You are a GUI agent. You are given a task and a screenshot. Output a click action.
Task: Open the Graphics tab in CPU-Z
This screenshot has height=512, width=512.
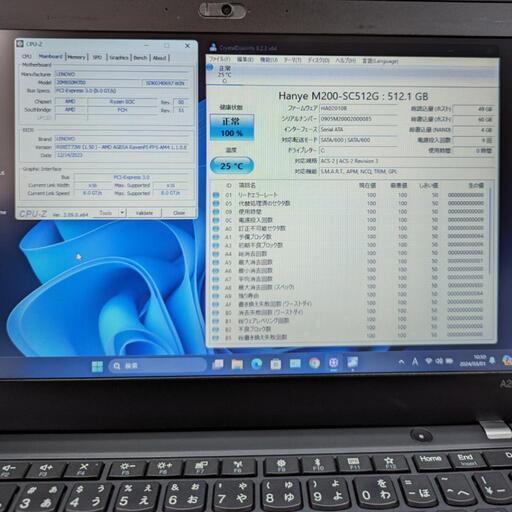pyautogui.click(x=119, y=57)
